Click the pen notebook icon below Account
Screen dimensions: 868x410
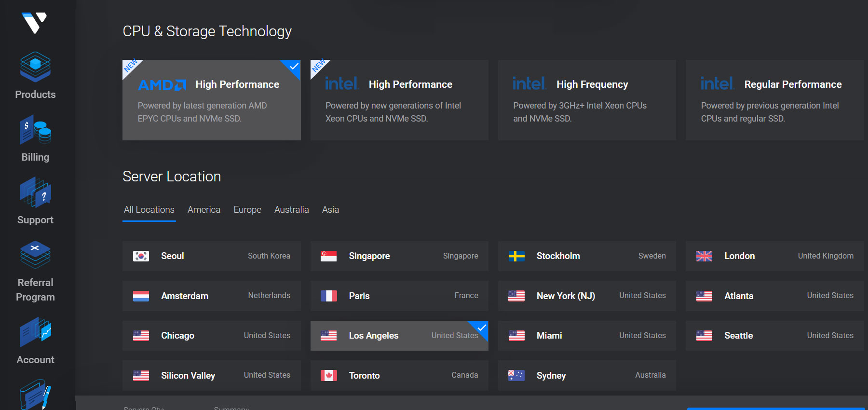click(35, 395)
